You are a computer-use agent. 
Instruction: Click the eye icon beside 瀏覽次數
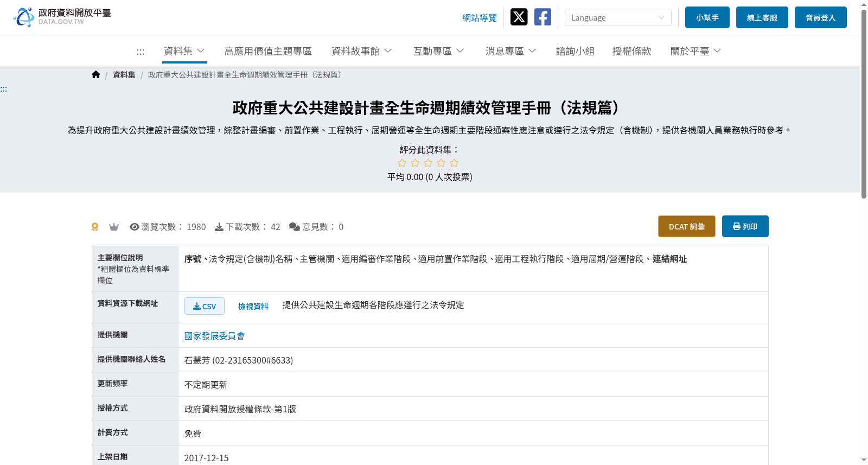pos(135,227)
